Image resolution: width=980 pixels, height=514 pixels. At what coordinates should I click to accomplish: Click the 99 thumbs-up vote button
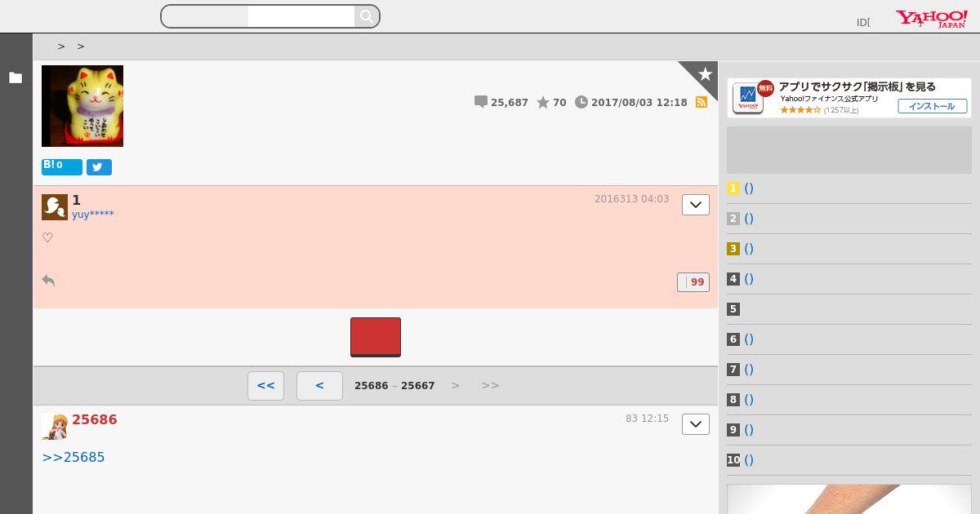693,282
